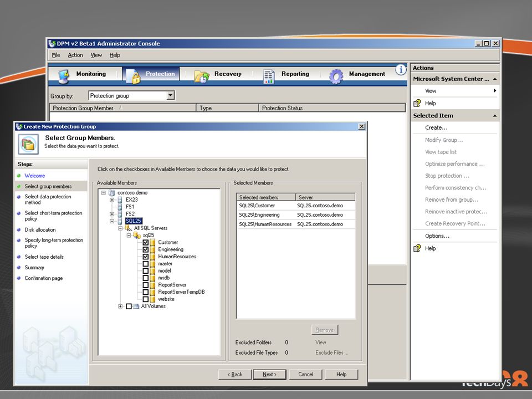
Task: Select the master database icon
Action: coord(153,264)
